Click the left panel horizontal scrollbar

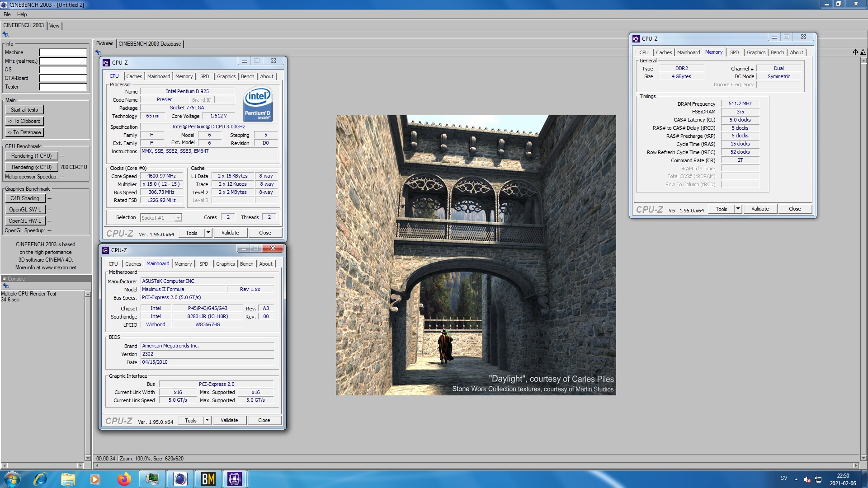click(42, 465)
